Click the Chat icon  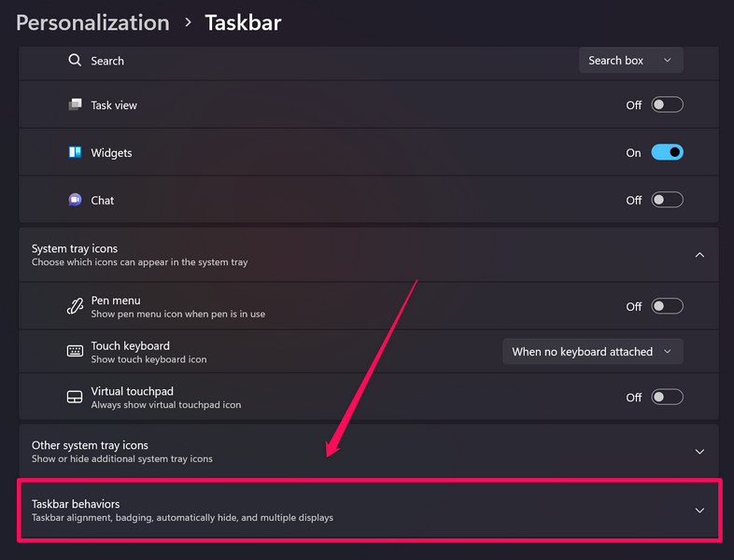click(76, 200)
